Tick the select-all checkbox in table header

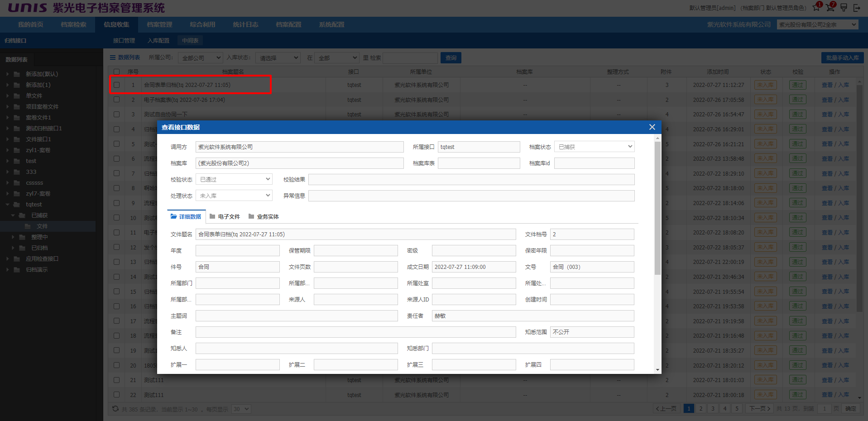(117, 72)
